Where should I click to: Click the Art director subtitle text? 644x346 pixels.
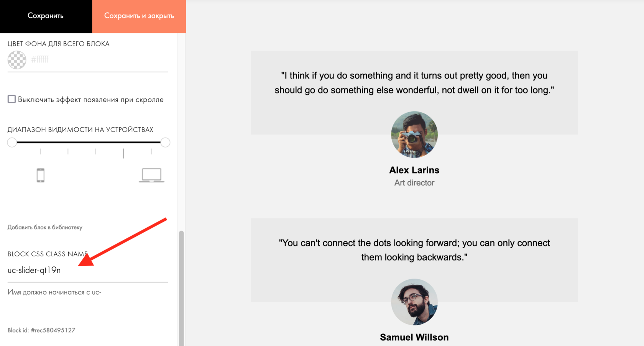point(414,183)
